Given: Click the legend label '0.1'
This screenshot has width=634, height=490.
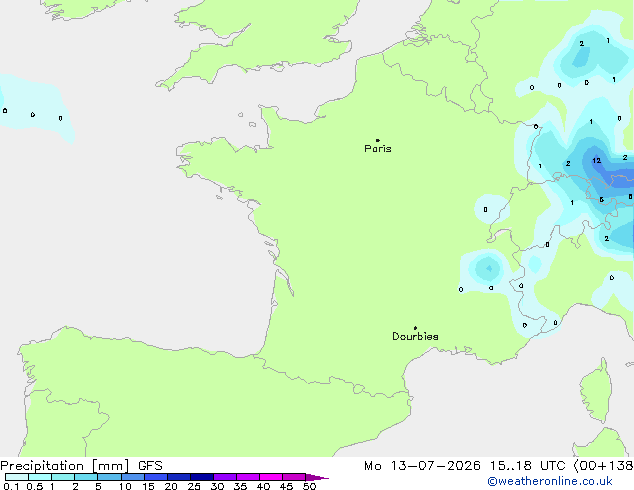Looking at the screenshot, I should click(x=11, y=486).
